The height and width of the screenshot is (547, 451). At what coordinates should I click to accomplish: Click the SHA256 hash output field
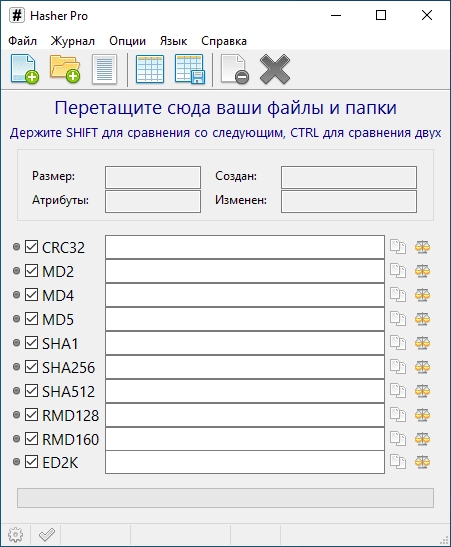point(245,367)
